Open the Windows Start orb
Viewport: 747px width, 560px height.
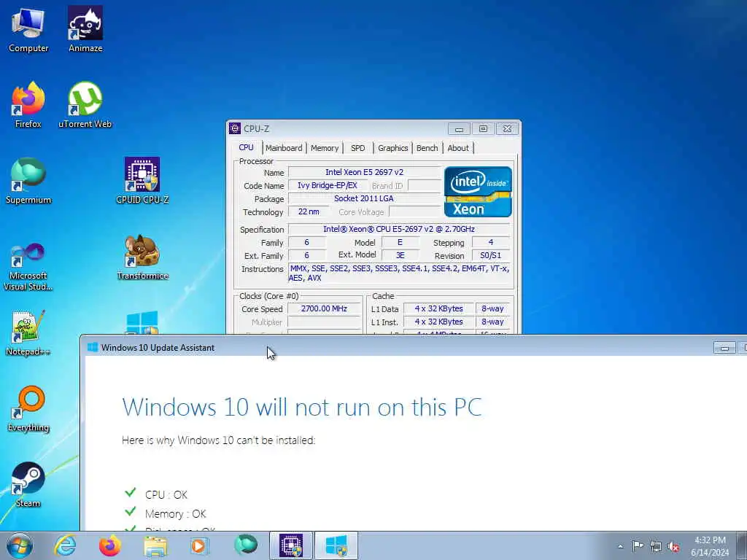20,545
